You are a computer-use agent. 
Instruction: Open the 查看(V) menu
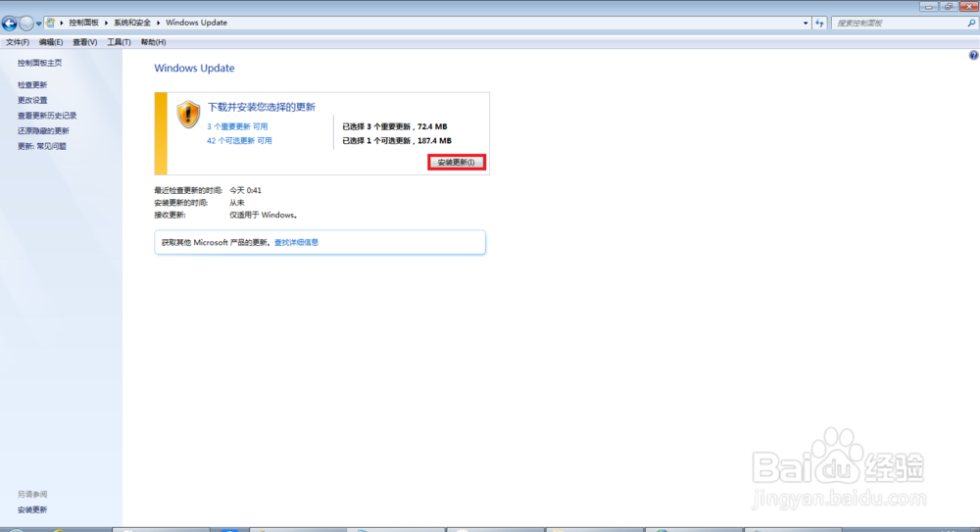click(84, 42)
